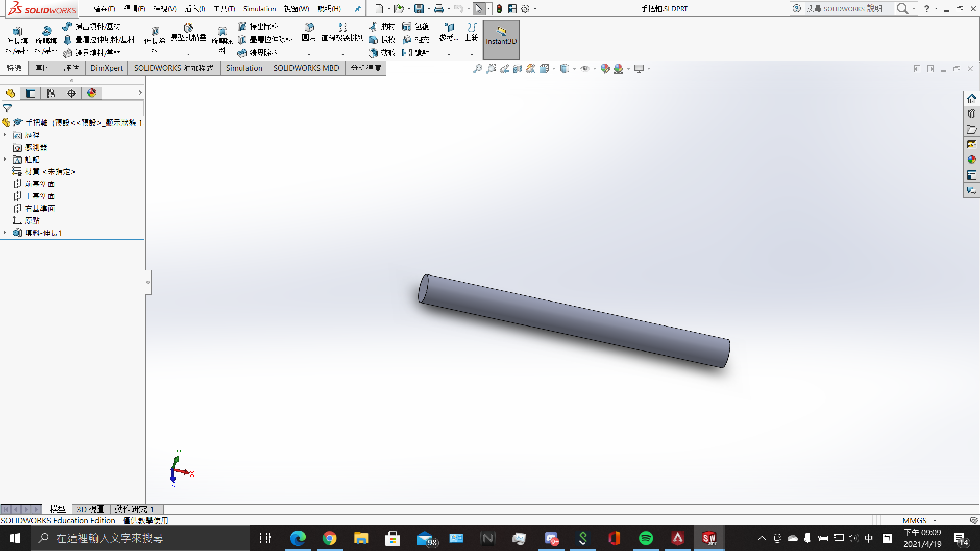Open Spotify from the Windows taskbar
Viewport: 980px width, 551px height.
point(646,538)
